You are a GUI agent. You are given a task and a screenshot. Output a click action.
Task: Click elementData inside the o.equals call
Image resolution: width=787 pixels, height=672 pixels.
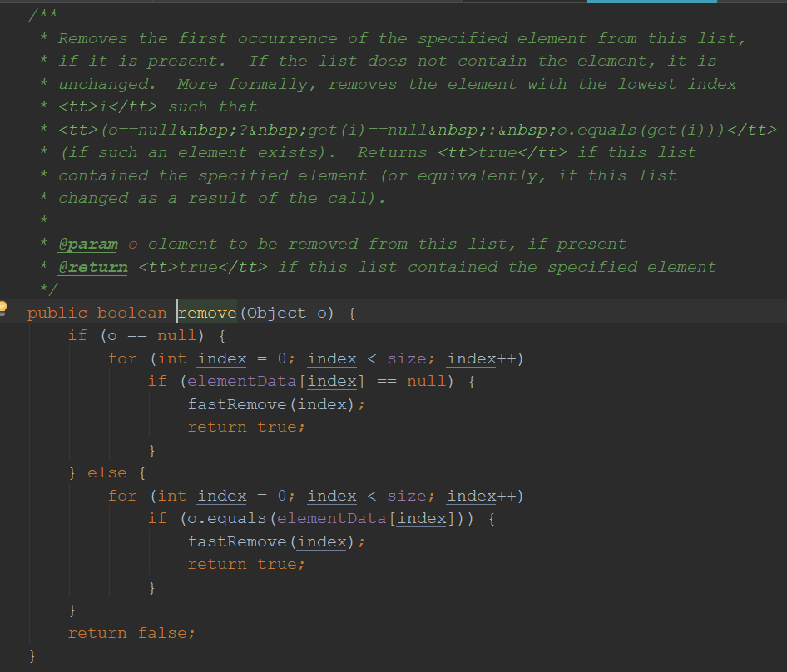pyautogui.click(x=331, y=518)
